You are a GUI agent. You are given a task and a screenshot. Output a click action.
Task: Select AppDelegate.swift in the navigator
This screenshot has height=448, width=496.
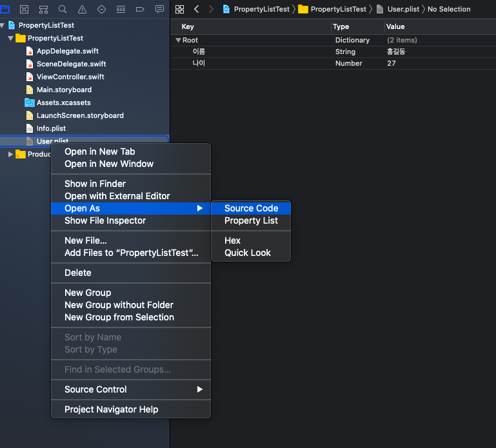tap(67, 51)
